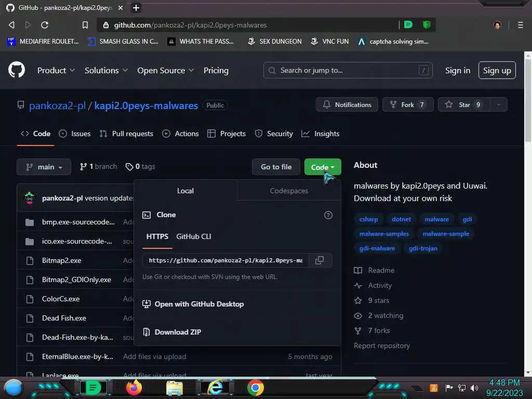Focus the Search or jump to field
The width and height of the screenshot is (532, 399).
[348, 70]
